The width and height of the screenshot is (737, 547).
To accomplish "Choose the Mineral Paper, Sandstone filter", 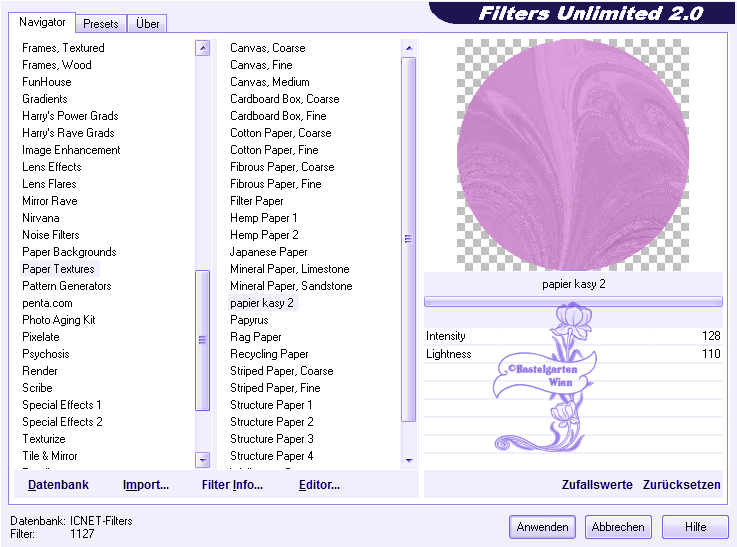I will 291,286.
